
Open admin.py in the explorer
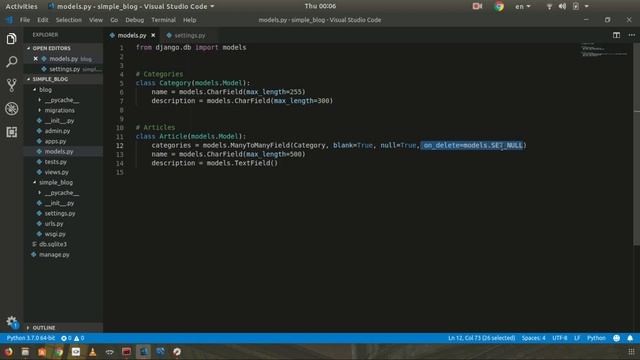click(x=57, y=131)
